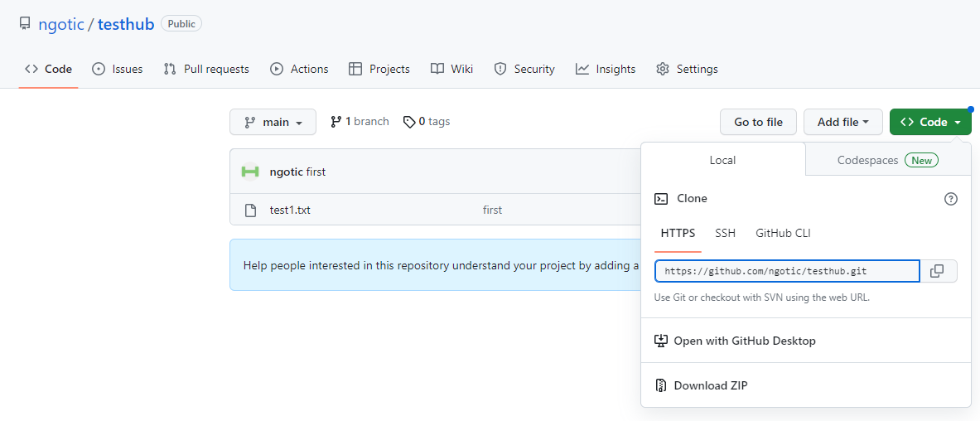Click the Clone help question-mark icon
The width and height of the screenshot is (980, 421).
[x=951, y=199]
